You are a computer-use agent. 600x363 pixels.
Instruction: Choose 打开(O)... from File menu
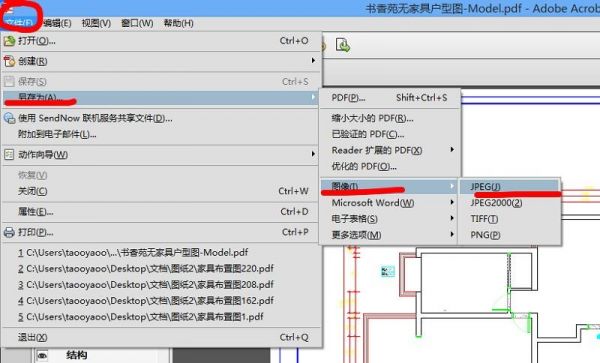(161, 41)
